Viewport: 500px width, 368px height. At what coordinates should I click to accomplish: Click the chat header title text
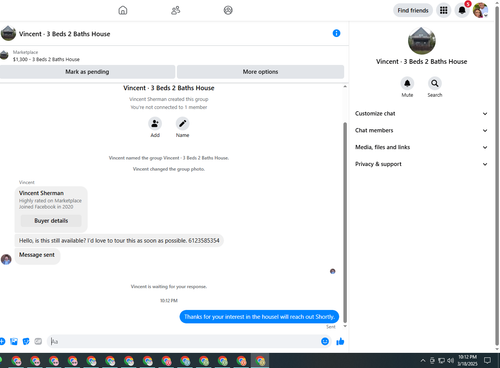(x=64, y=34)
